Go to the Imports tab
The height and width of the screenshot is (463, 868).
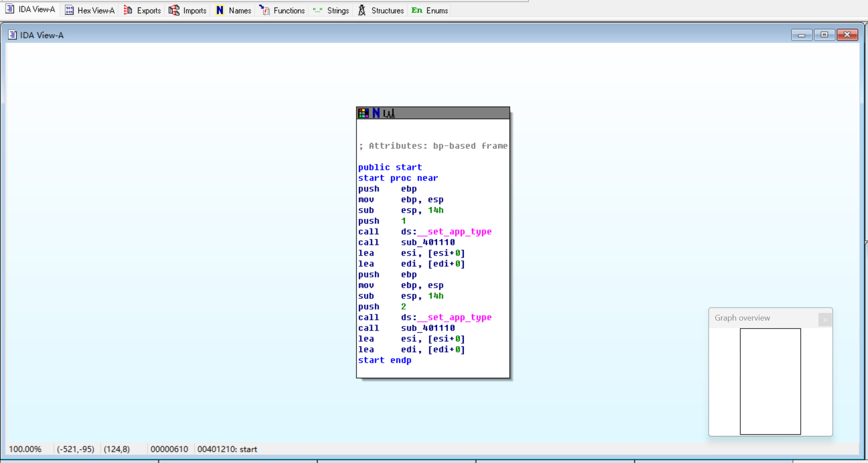[188, 10]
